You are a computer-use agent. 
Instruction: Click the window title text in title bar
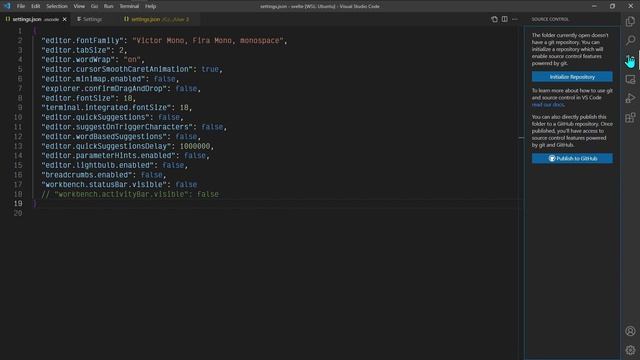[x=320, y=6]
